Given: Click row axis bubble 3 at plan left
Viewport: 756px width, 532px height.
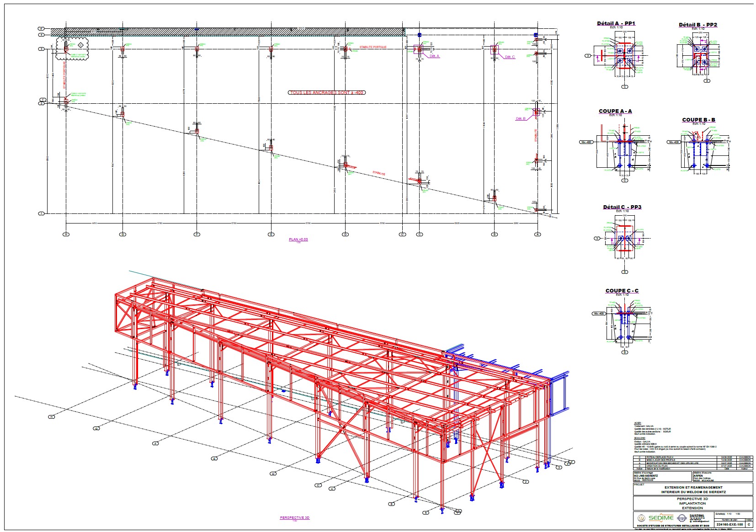Looking at the screenshot, I should (41, 49).
